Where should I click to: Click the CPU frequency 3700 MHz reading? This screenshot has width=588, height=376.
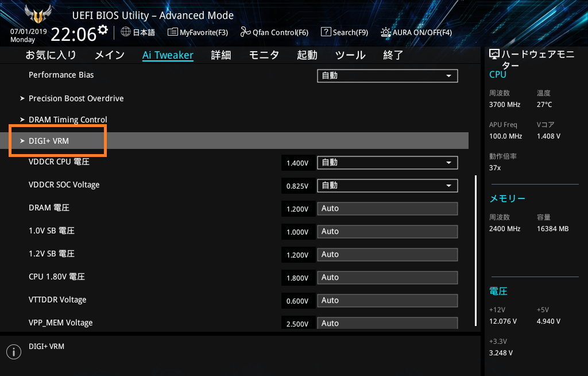tap(505, 105)
